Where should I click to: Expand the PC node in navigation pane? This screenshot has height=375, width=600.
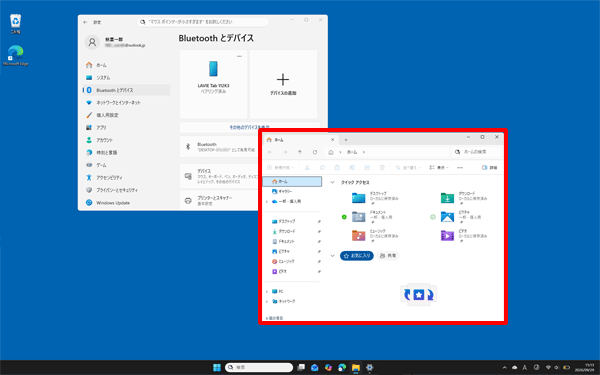(267, 292)
